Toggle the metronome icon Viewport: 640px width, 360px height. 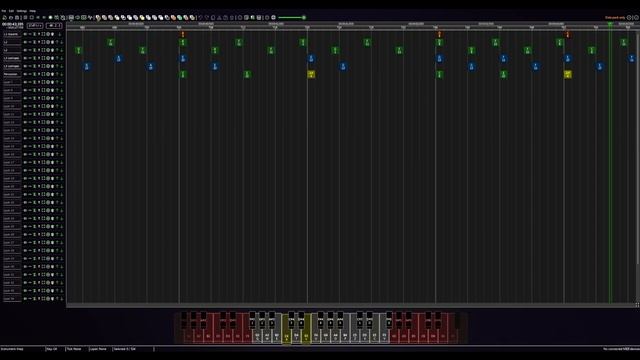click(63, 18)
